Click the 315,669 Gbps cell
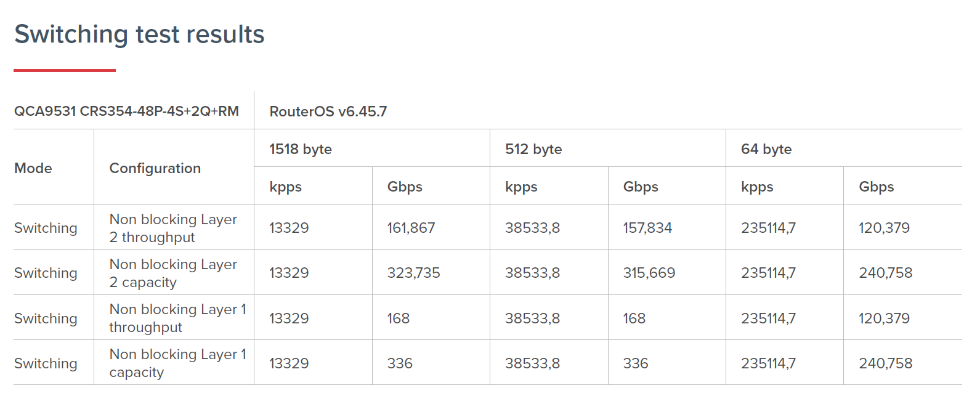The image size is (980, 409). 649,273
